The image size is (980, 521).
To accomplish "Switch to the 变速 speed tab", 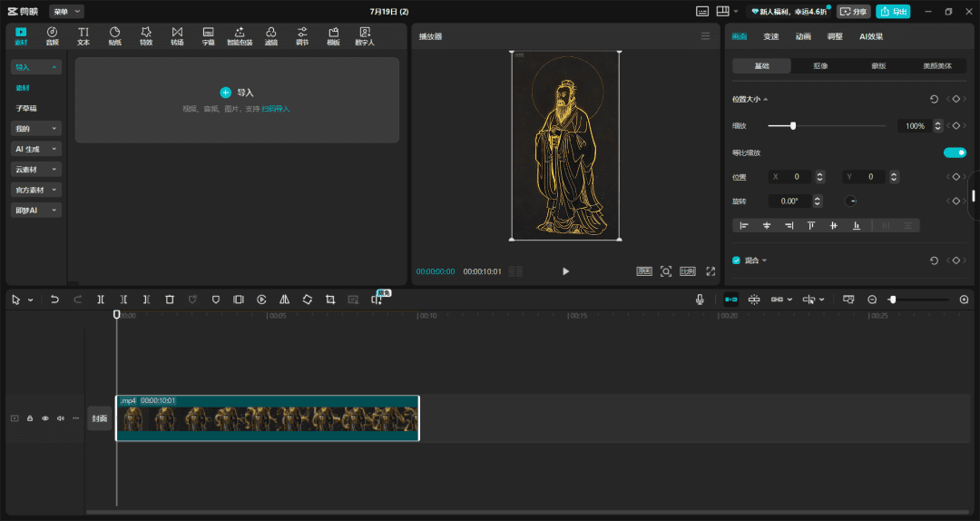I will [770, 36].
